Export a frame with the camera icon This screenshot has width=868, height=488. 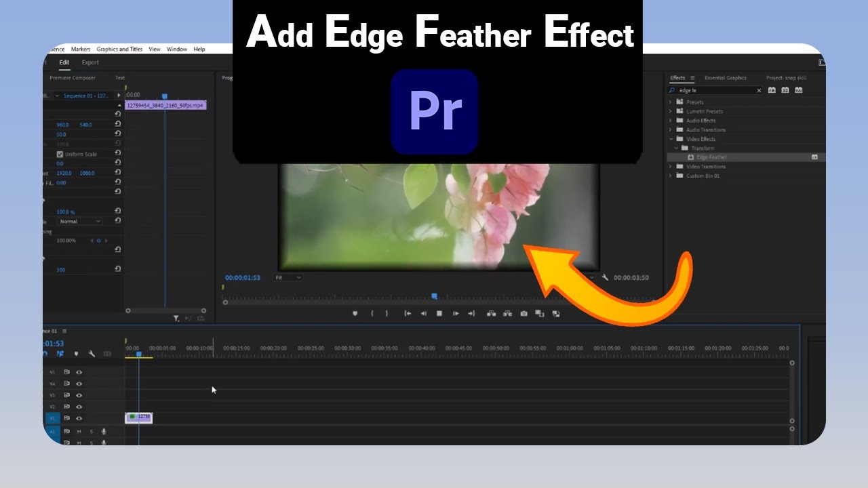(x=524, y=313)
